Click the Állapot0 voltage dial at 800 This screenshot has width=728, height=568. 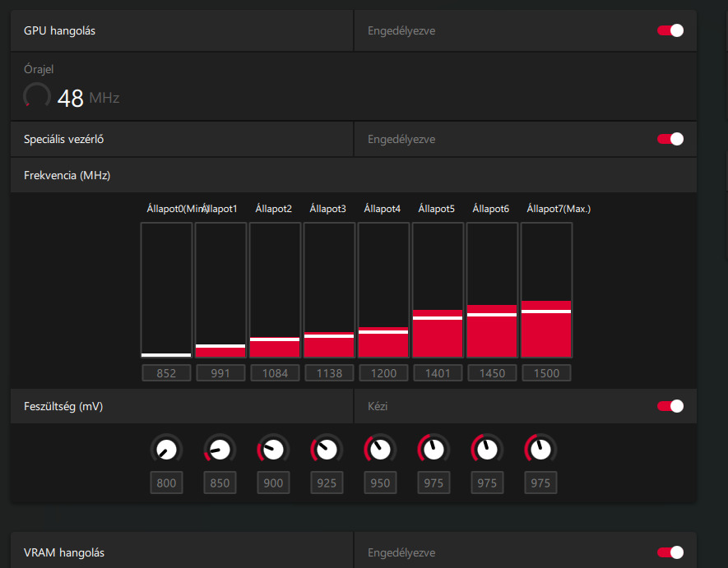(166, 450)
